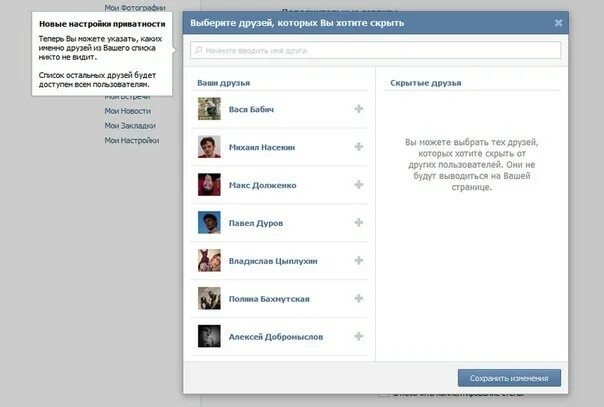Add Алексей Добромыслов to hidden friends

[359, 336]
